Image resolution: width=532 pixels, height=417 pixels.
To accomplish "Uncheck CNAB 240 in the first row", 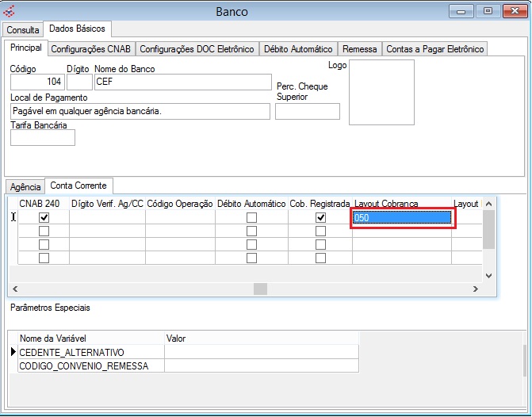I will click(x=44, y=218).
